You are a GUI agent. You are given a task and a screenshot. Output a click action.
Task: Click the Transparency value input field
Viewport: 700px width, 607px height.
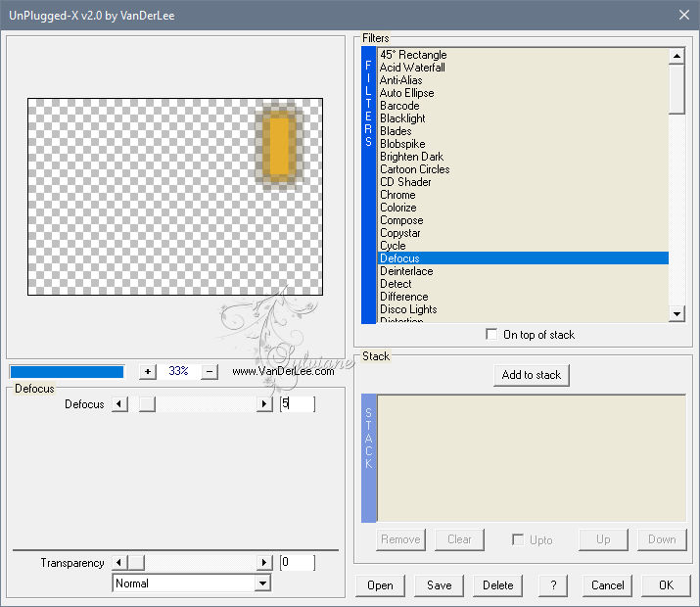point(298,563)
